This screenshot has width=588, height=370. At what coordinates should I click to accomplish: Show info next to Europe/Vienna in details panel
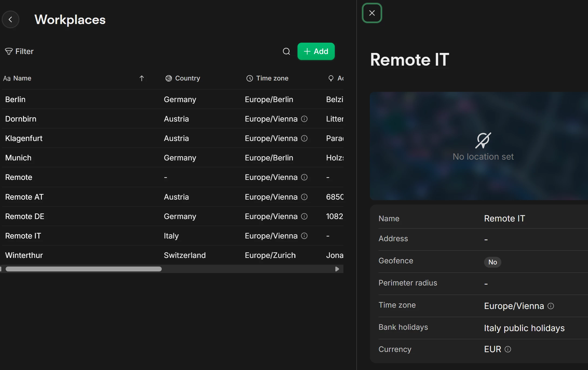point(551,306)
